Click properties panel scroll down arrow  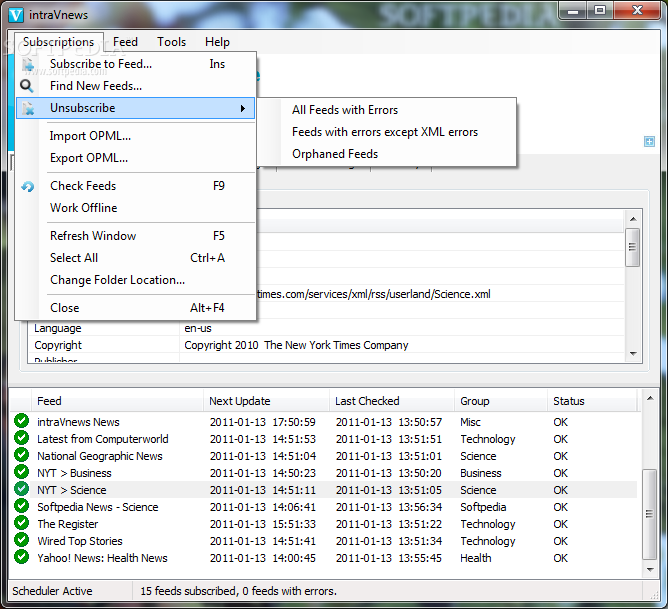(633, 353)
